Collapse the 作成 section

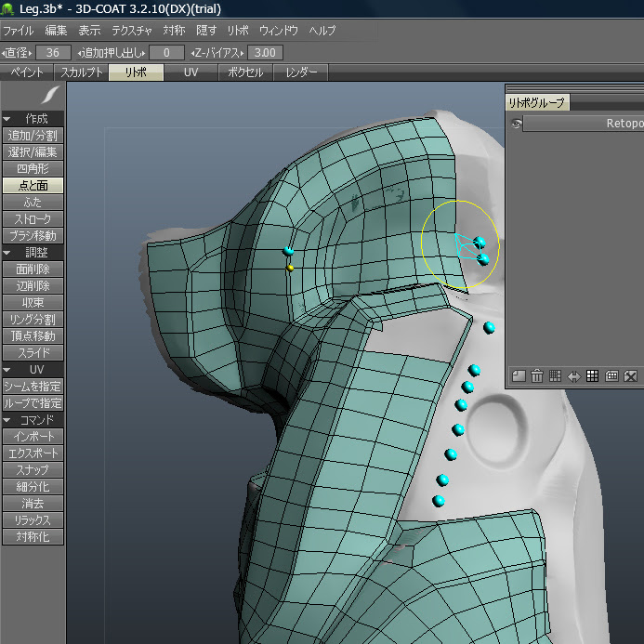(x=33, y=119)
